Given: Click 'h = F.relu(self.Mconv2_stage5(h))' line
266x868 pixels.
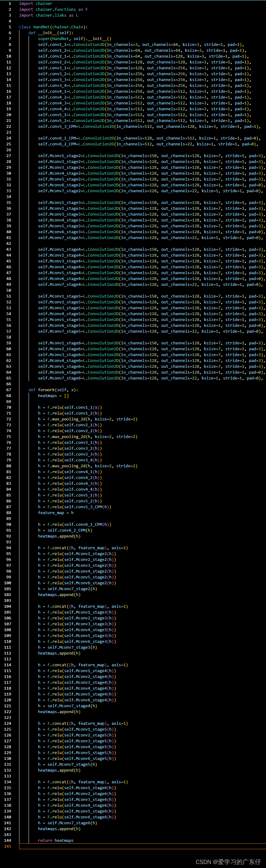Looking at the screenshot, I should click(x=77, y=735).
